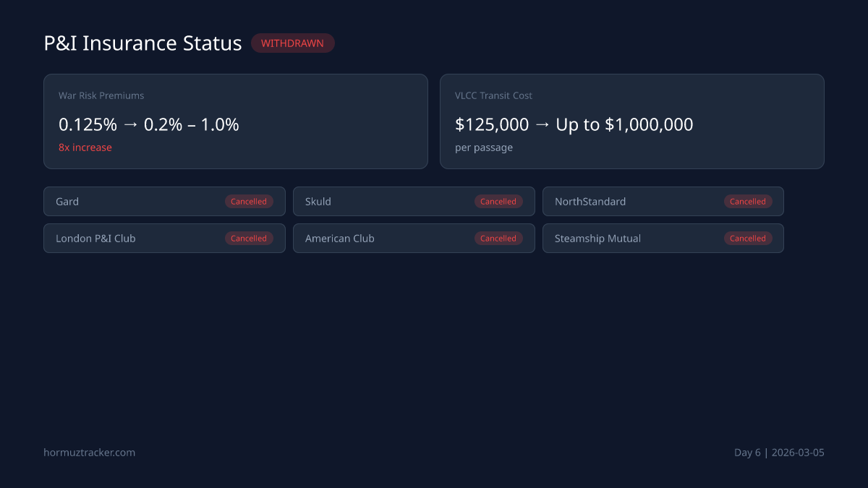Click the Cancelled badge for Skuld
868x488 pixels.
(x=498, y=201)
